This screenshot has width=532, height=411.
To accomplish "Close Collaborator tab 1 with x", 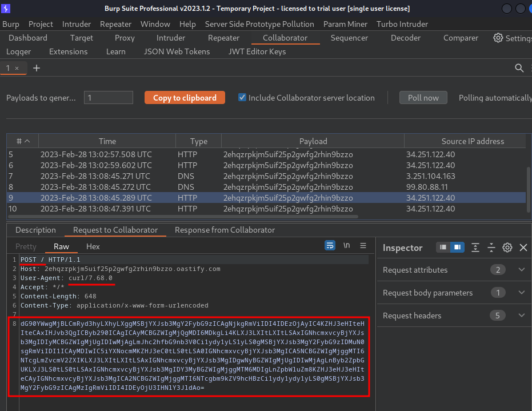I will point(17,68).
